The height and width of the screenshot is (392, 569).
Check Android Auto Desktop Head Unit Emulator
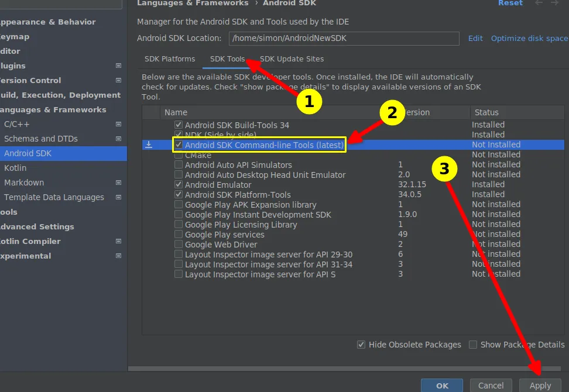pos(178,174)
